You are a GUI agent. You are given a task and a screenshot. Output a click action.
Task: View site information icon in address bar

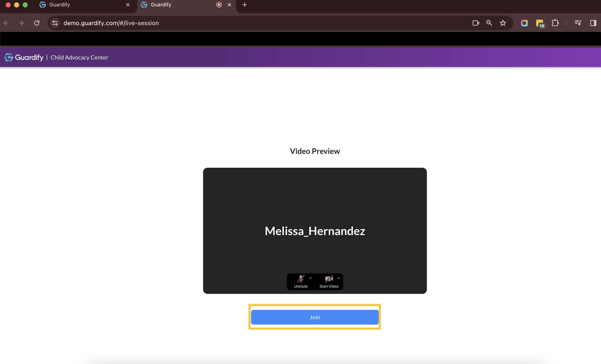pyautogui.click(x=55, y=23)
